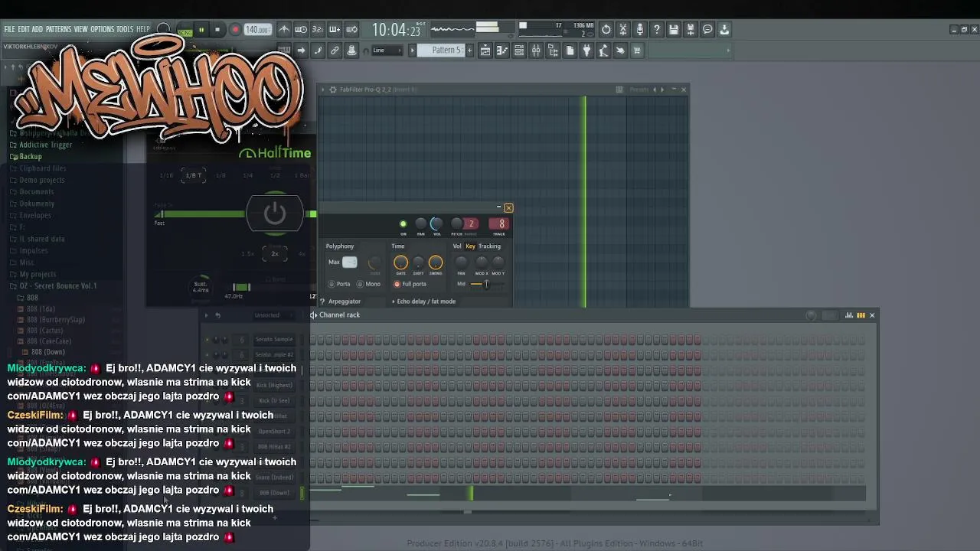Click the microphone one-click recording icon
The width and height of the screenshot is (980, 551).
pos(639,30)
